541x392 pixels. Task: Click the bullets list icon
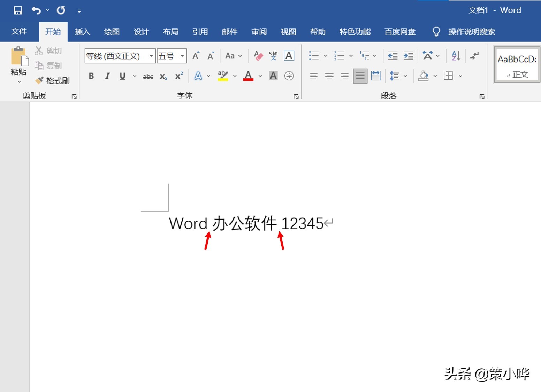[x=314, y=55]
